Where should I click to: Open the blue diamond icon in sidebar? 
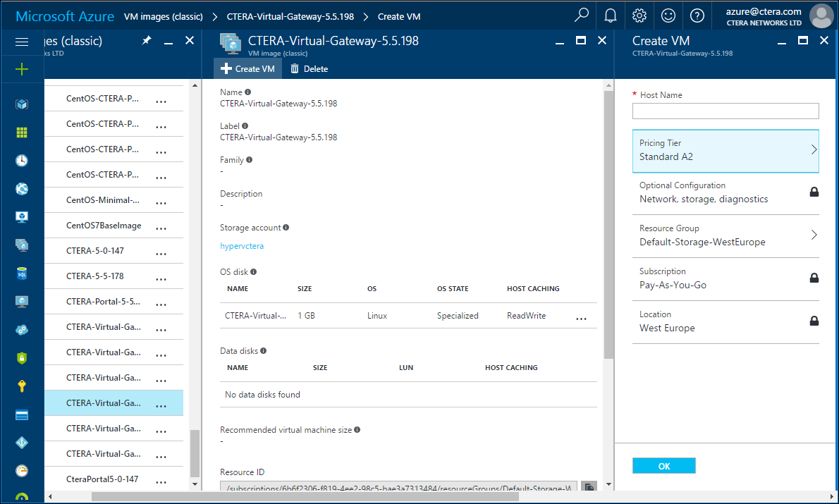click(x=22, y=443)
